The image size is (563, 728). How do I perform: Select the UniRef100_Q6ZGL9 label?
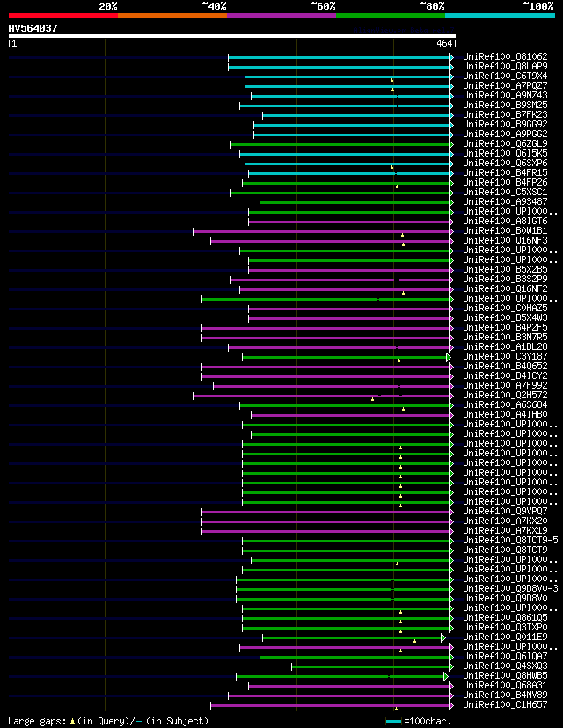click(x=505, y=143)
